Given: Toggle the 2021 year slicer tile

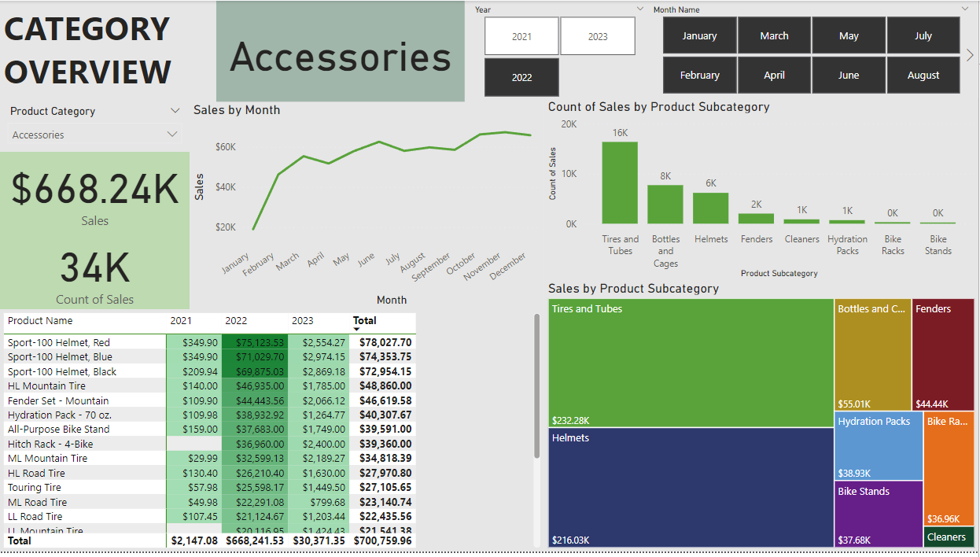Looking at the screenshot, I should pos(521,36).
